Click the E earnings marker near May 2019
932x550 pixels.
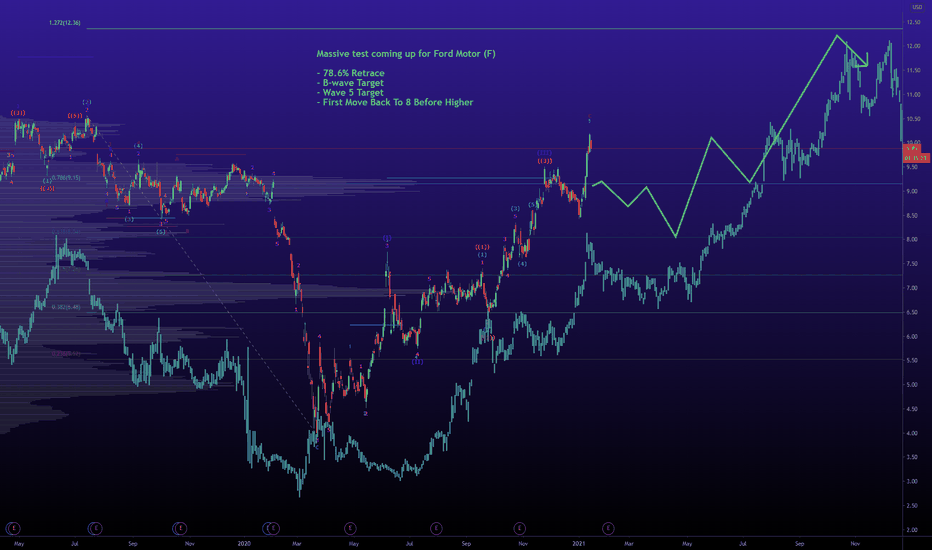pos(13,527)
